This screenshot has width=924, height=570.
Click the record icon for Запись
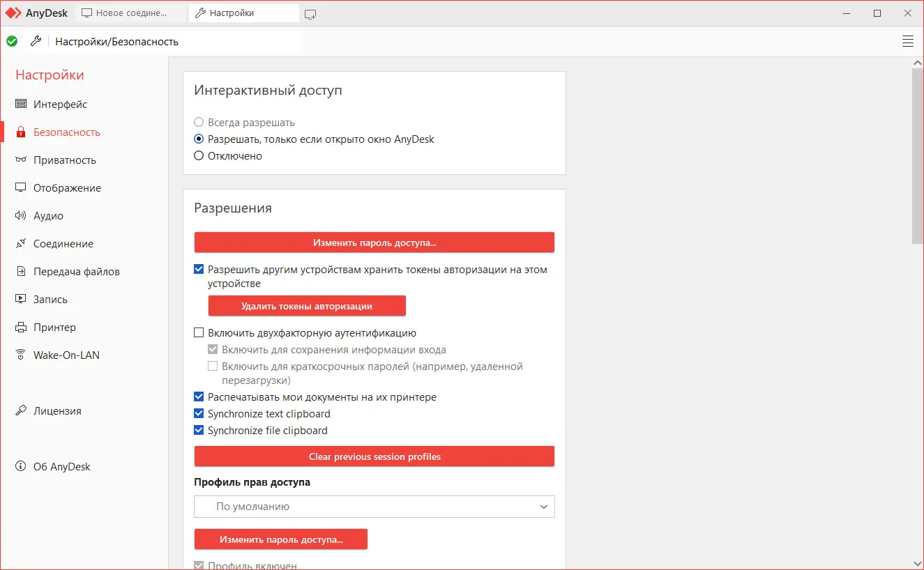tap(21, 299)
